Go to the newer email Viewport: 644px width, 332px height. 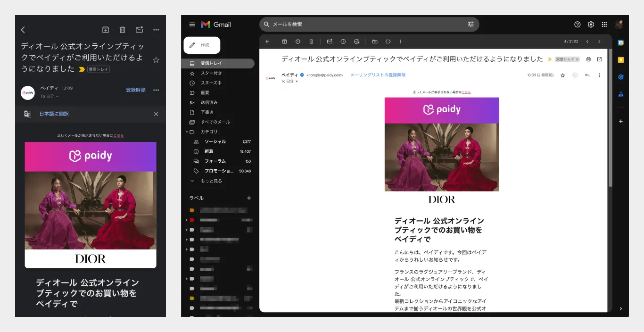(x=587, y=41)
